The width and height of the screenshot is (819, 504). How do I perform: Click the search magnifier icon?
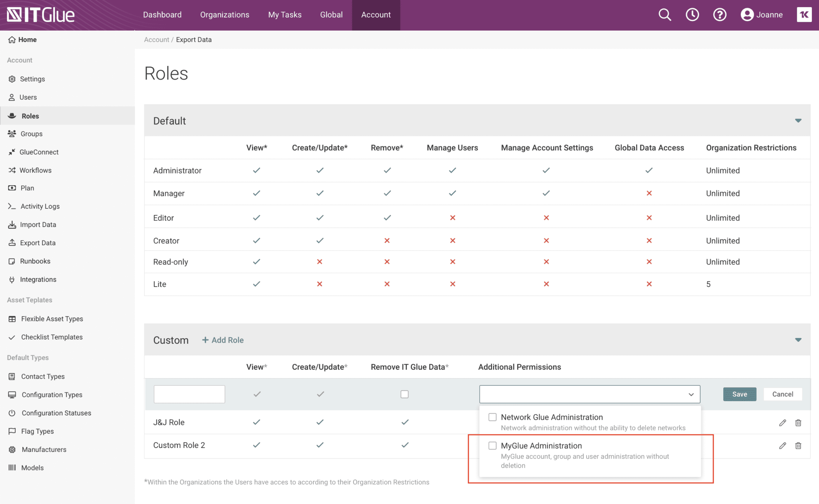point(664,15)
